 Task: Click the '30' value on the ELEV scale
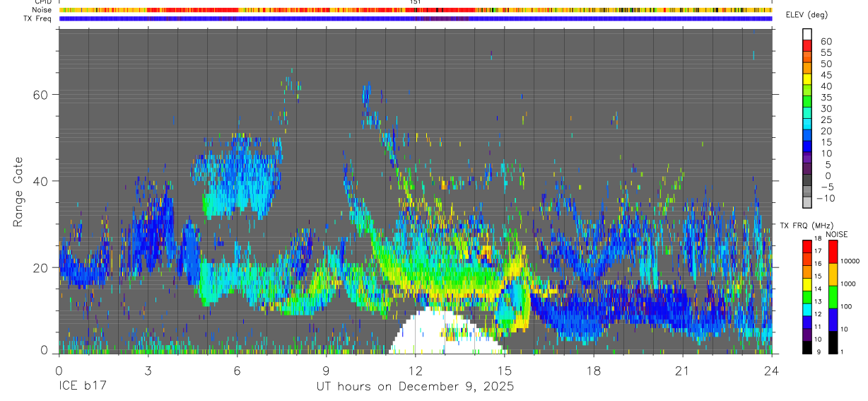pyautogui.click(x=825, y=109)
